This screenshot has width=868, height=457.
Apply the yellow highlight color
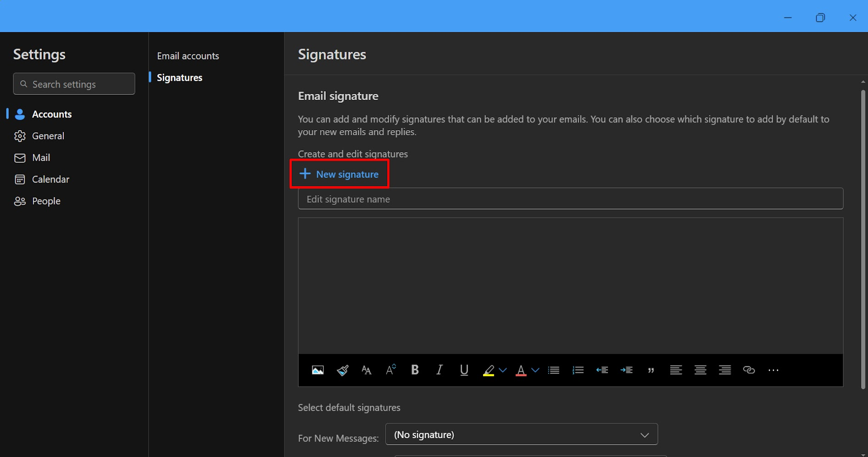[489, 370]
